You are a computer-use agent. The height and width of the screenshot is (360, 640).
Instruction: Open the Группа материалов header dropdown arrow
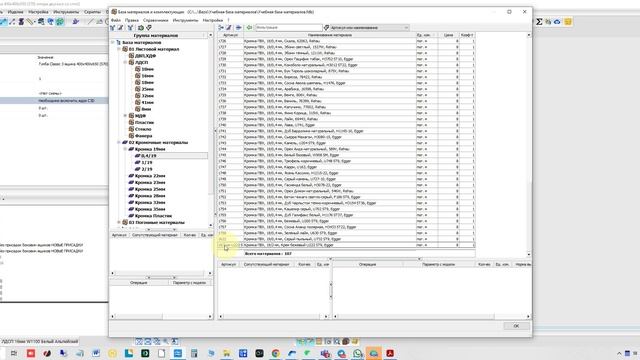point(211,36)
